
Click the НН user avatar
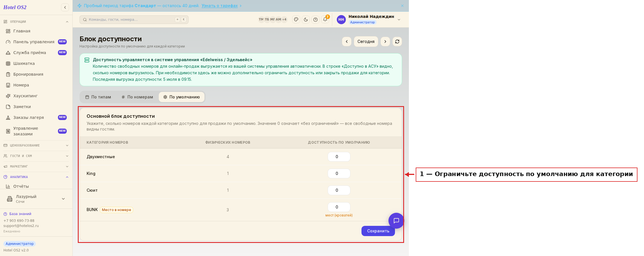tap(341, 20)
